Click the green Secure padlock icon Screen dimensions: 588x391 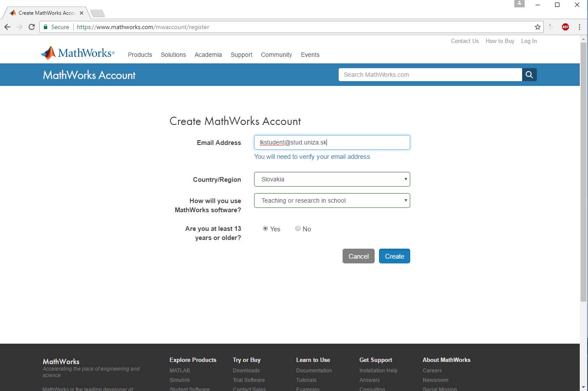click(x=46, y=27)
